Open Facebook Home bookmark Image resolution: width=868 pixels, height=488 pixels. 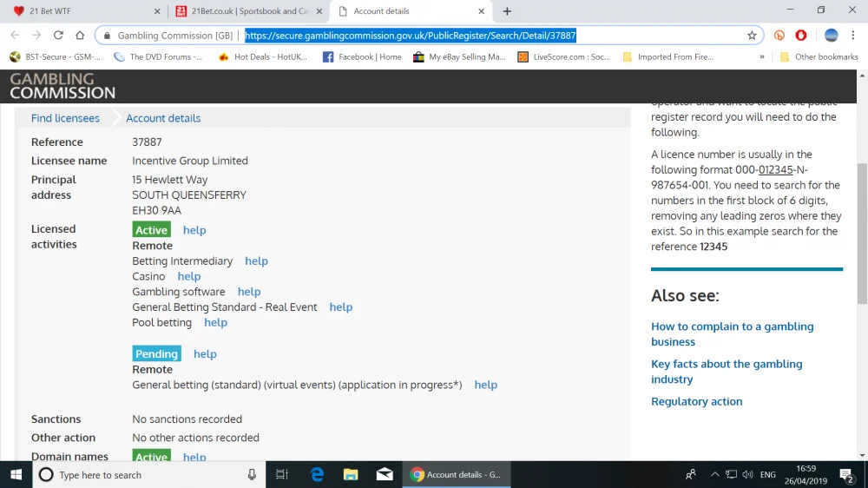pyautogui.click(x=363, y=56)
